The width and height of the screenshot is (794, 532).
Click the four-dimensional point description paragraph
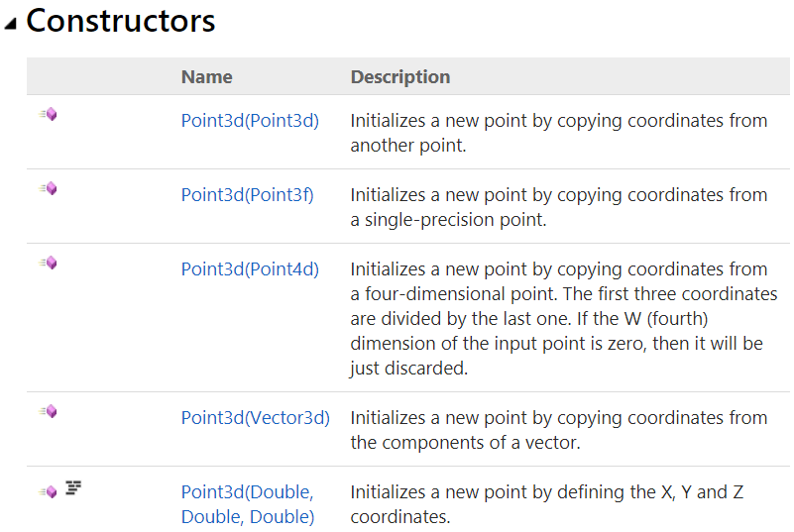[558, 318]
